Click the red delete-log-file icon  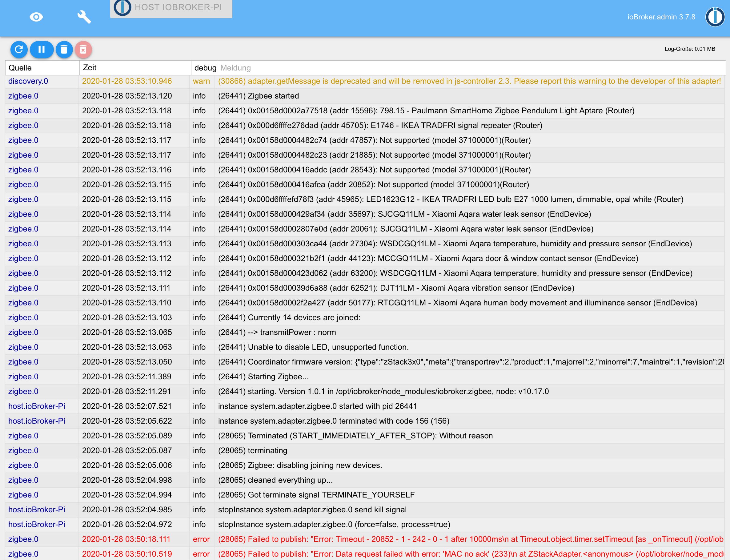point(83,49)
